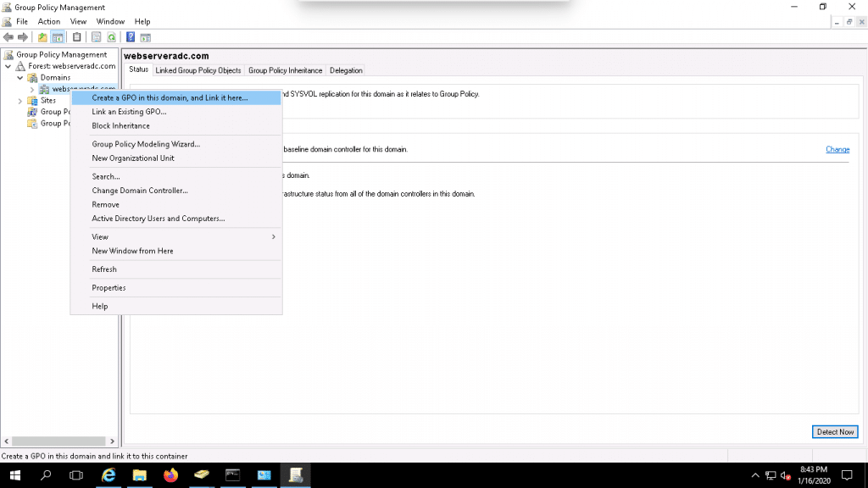Select Refresh in the context menu
The image size is (868, 488).
(176, 269)
